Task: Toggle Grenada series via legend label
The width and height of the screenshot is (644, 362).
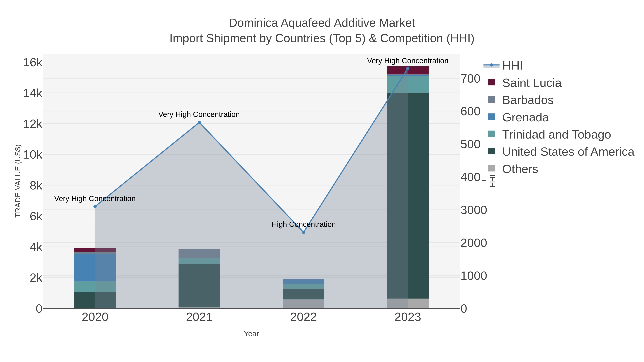Action: coord(526,117)
